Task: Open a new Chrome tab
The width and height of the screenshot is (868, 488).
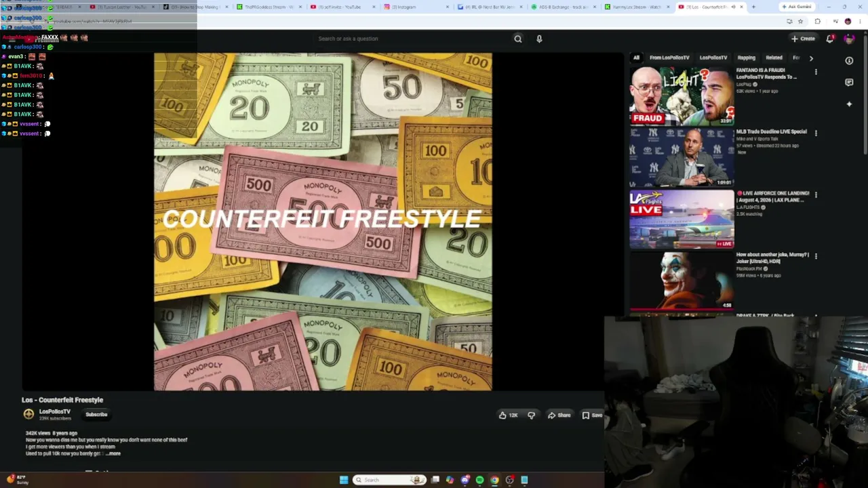Action: click(753, 7)
